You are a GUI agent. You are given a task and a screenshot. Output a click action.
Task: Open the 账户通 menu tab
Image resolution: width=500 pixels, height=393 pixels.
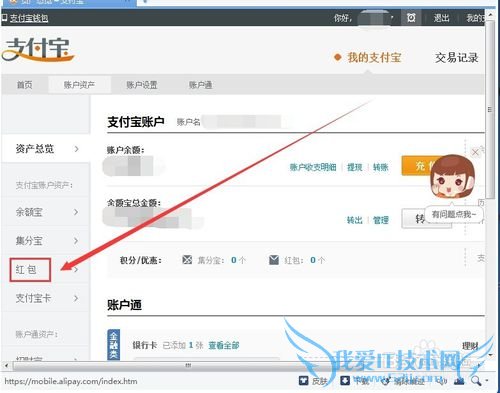(x=200, y=85)
